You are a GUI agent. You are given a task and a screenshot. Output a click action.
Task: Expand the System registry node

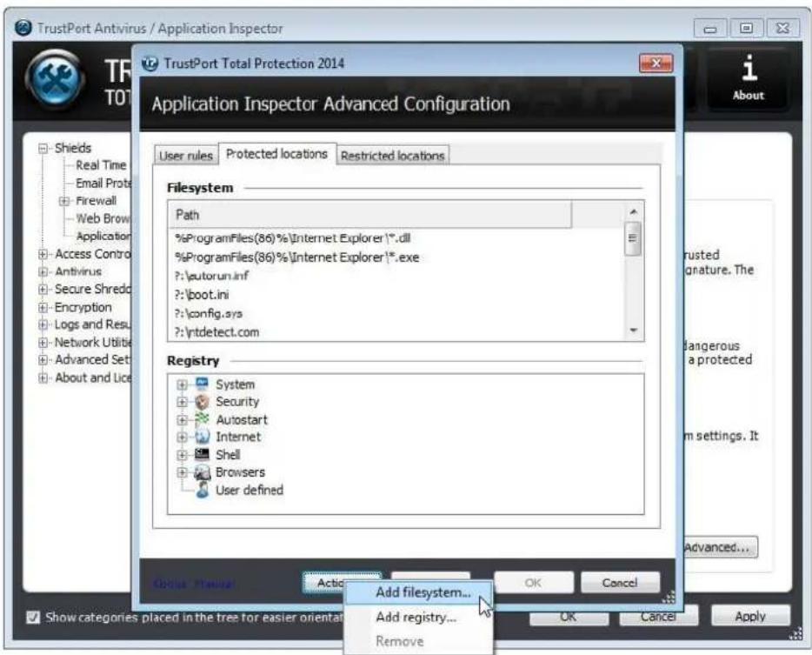click(182, 384)
